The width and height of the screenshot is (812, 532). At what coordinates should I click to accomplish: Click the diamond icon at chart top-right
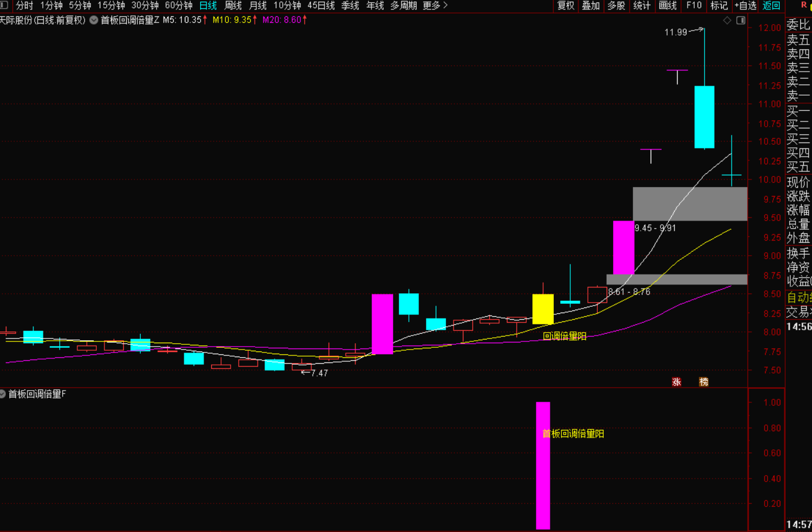(727, 21)
